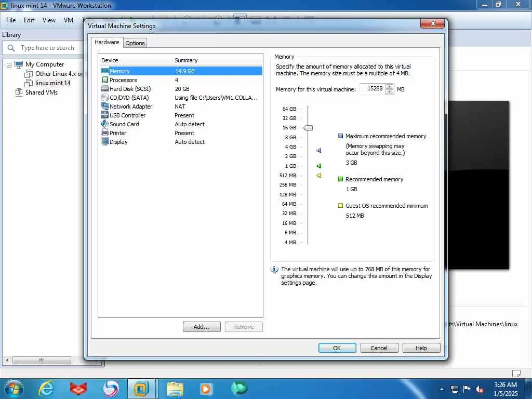Screen dimensions: 532x399
Task: Close the Virtual Machine Settings dialog
Action: pos(433,23)
